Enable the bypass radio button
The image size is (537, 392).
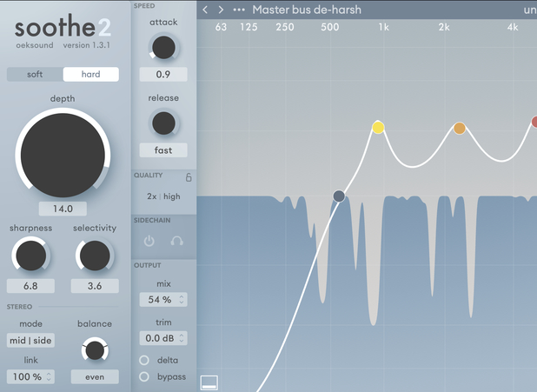tap(144, 376)
